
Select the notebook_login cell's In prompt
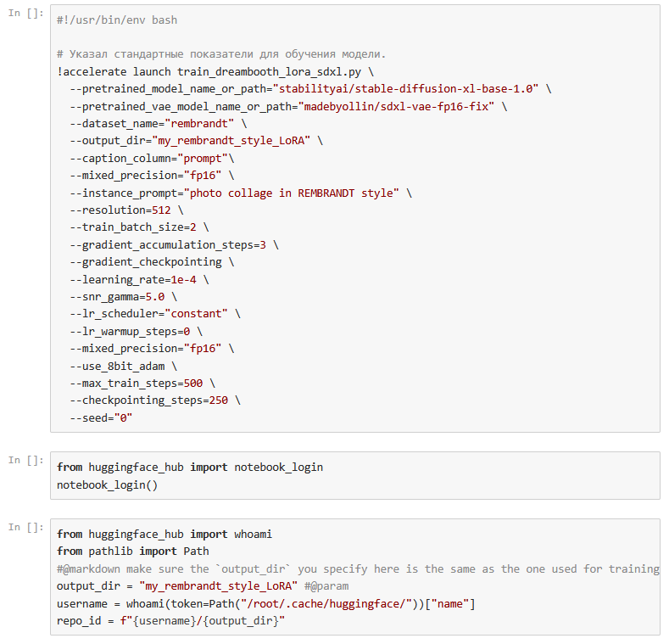coord(25,460)
